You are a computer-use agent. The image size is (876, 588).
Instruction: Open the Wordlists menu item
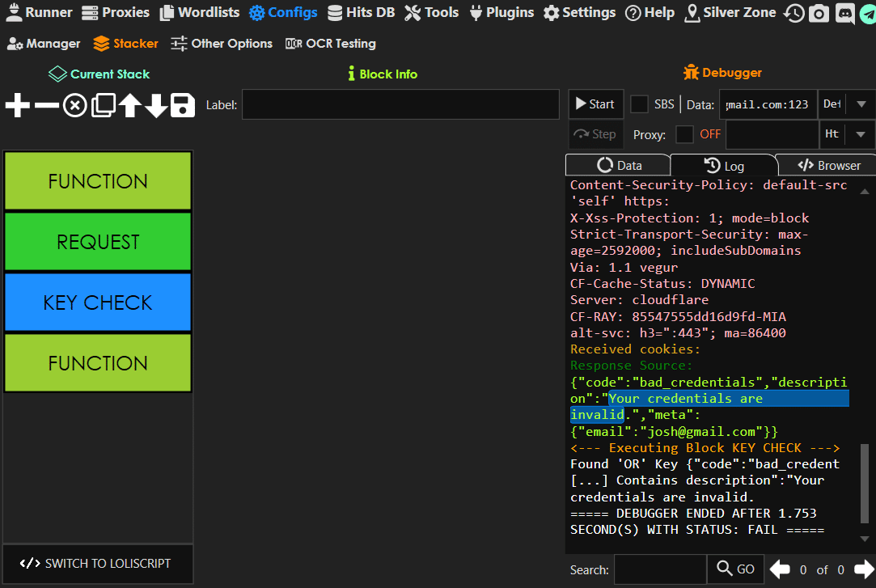coord(199,12)
